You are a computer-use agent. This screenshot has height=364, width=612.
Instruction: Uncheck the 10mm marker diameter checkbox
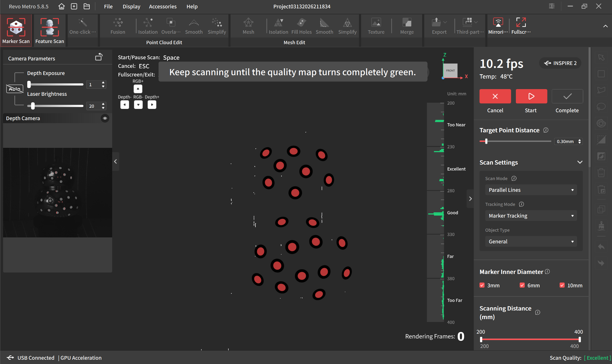click(562, 285)
